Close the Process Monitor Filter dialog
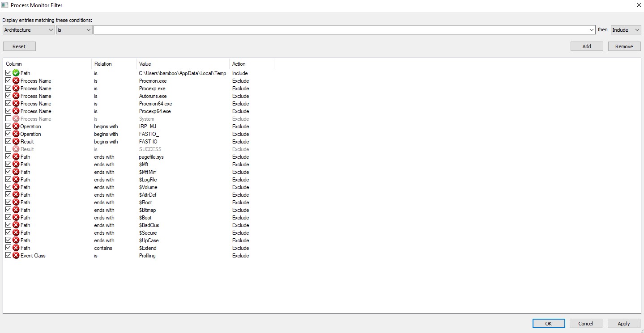This screenshot has height=333, width=644. (639, 5)
